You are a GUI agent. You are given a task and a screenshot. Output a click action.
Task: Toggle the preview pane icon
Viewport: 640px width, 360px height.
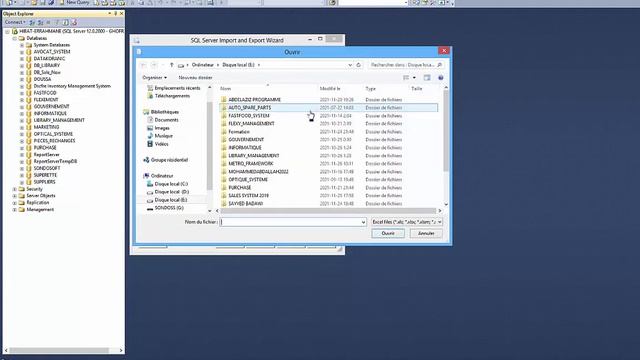(427, 78)
